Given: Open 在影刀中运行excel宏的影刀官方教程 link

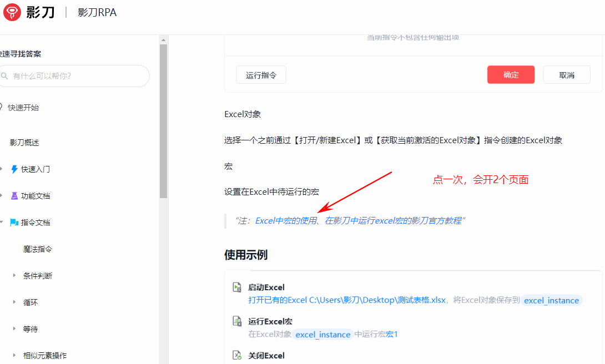Looking at the screenshot, I should (x=393, y=220).
